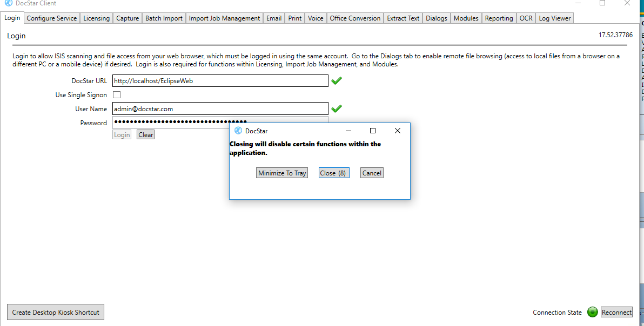This screenshot has height=326, width=644.
Task: Click the DocStar Client title bar icon
Action: pyautogui.click(x=9, y=3)
